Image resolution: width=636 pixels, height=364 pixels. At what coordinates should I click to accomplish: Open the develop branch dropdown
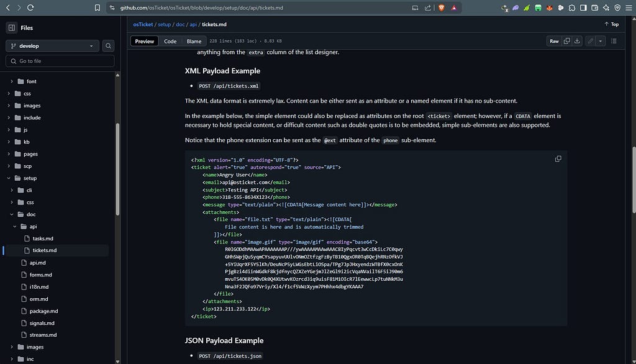click(52, 46)
